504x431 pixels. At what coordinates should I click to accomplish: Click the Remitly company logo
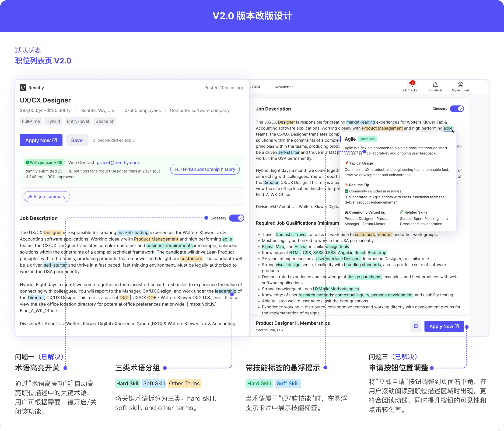(23, 87)
